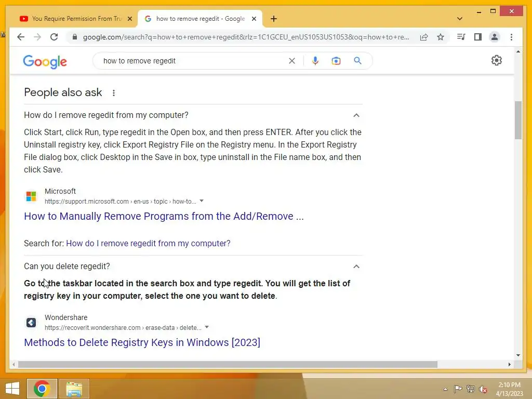Collapse 'Can you delete regedit?' answer

pyautogui.click(x=356, y=267)
